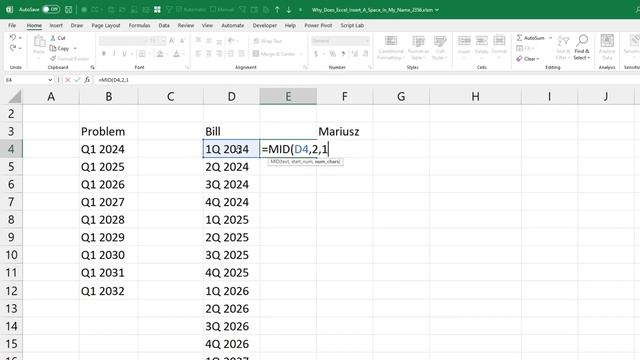Click Merge & Center
This screenshot has height=360, width=640.
(x=274, y=54)
